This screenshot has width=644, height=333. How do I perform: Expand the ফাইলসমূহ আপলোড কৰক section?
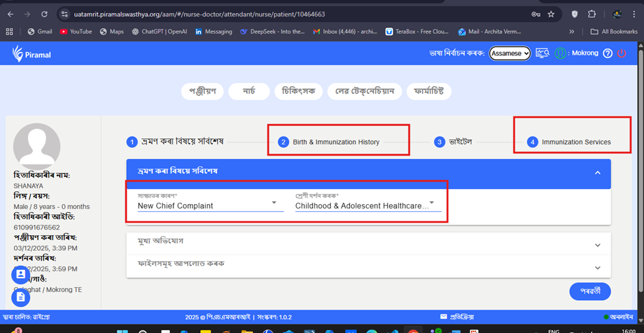[368, 267]
